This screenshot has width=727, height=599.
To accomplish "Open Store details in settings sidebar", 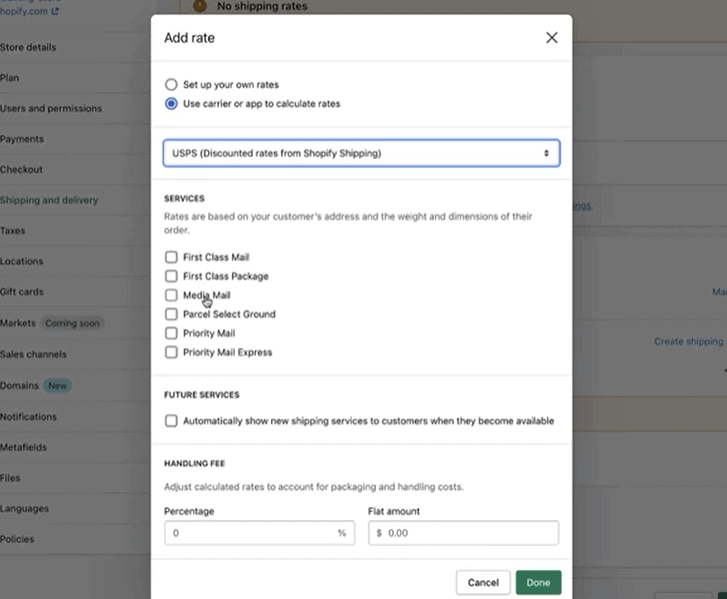I will point(28,47).
